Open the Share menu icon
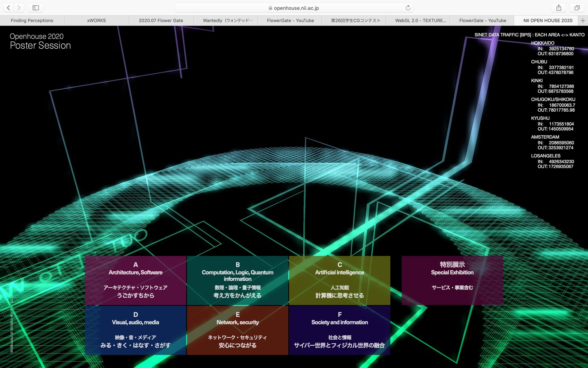Image resolution: width=588 pixels, height=368 pixels. point(559,8)
